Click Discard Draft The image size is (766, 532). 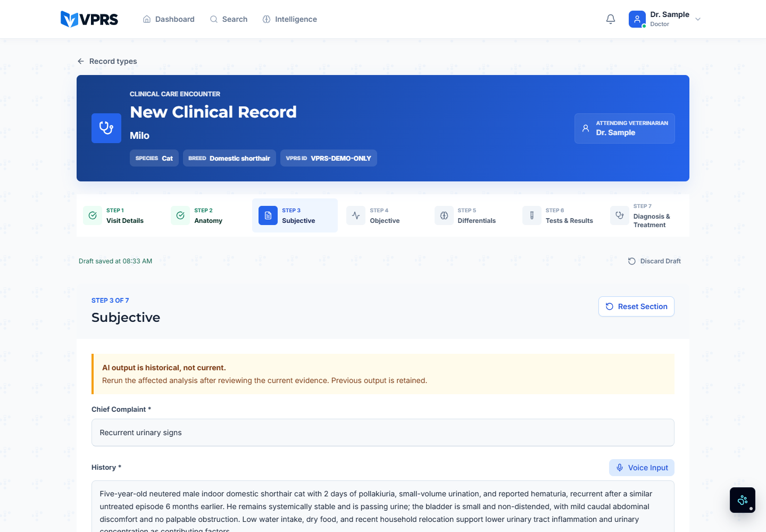654,261
